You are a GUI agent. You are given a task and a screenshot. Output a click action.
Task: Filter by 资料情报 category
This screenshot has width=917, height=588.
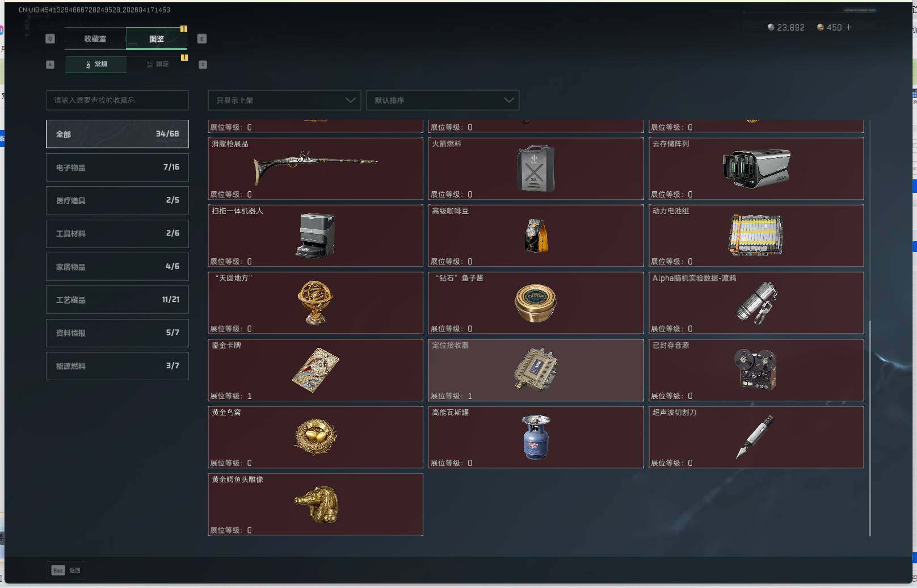coord(117,333)
